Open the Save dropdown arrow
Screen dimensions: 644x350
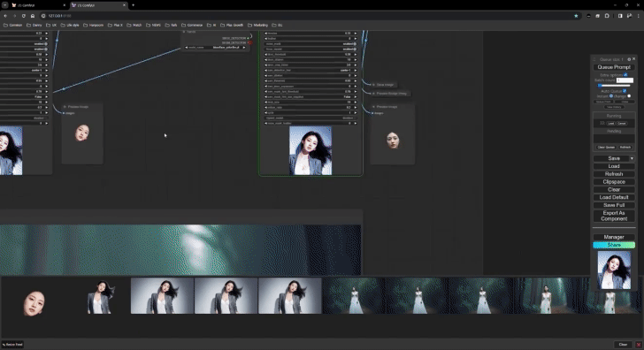pos(632,158)
